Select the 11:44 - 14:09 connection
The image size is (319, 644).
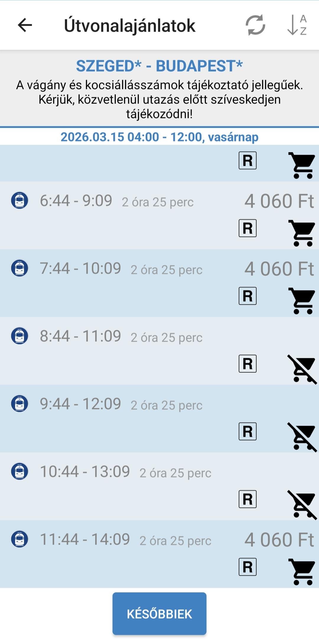(85, 540)
